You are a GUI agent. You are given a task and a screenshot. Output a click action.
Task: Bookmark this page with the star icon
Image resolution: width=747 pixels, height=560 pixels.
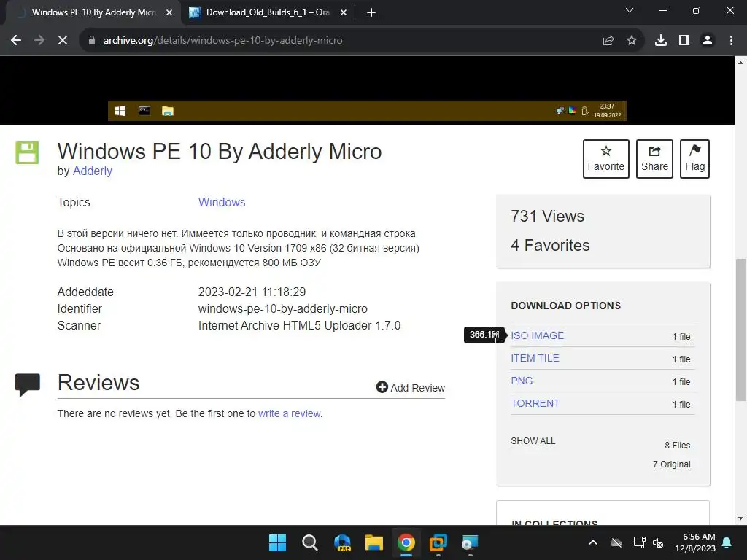pos(632,41)
